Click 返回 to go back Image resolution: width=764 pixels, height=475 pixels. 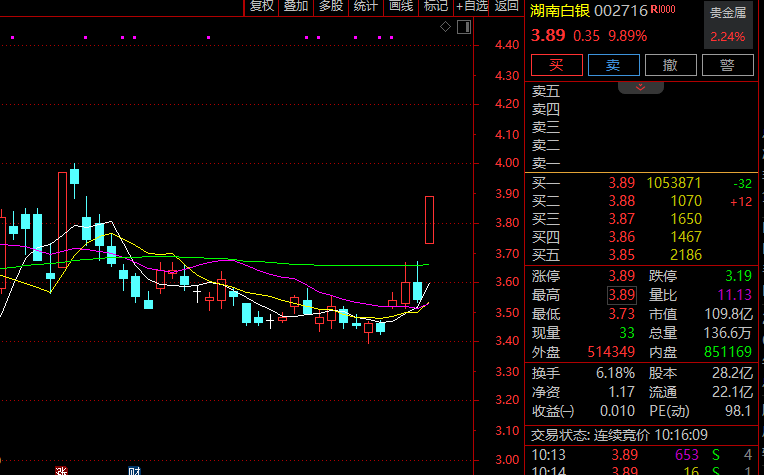[x=506, y=6]
